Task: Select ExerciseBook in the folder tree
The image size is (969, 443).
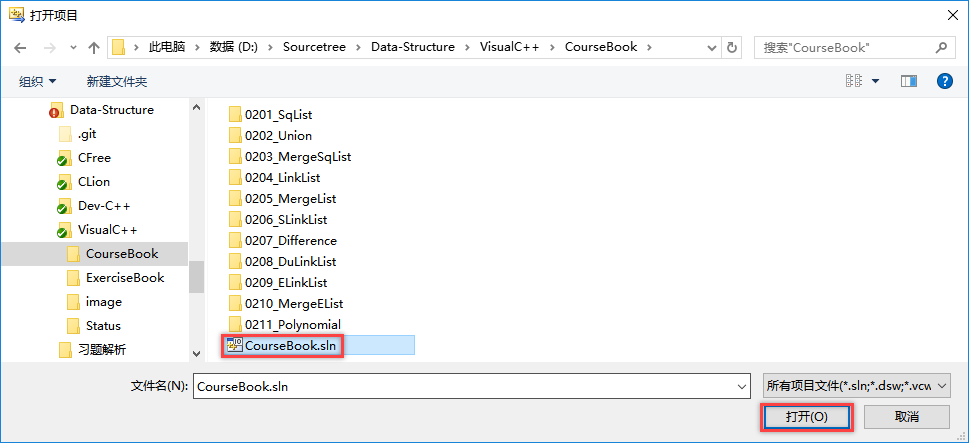Action: pos(124,277)
